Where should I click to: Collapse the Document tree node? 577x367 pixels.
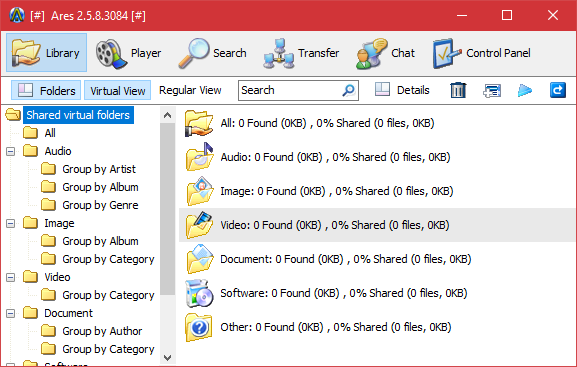(x=11, y=314)
